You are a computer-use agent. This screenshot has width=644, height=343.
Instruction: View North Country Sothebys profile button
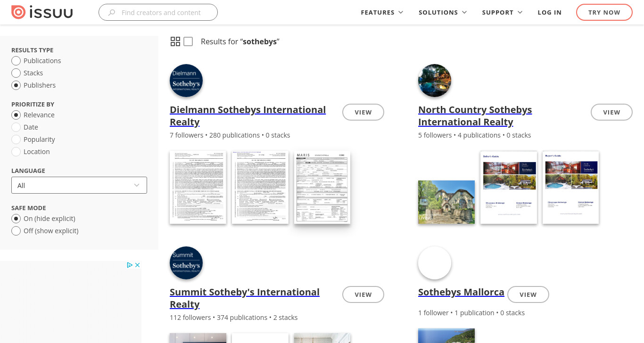click(611, 112)
